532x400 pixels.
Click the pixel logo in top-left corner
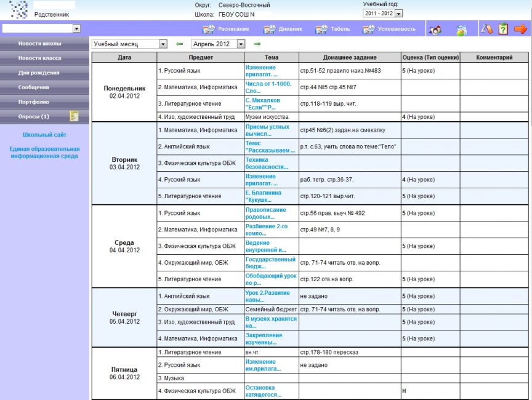pos(19,9)
